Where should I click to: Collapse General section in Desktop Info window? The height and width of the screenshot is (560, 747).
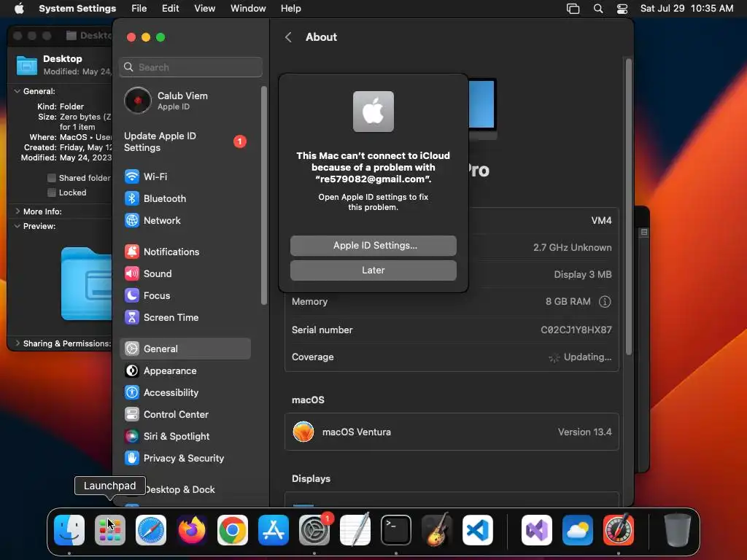[x=18, y=91]
